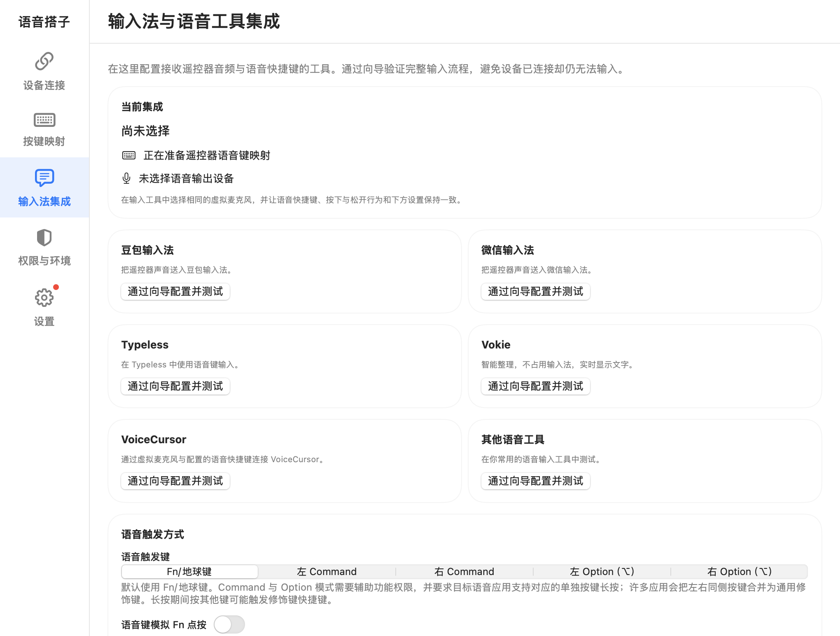Select 左 Option (⌥) trigger key

point(602,572)
